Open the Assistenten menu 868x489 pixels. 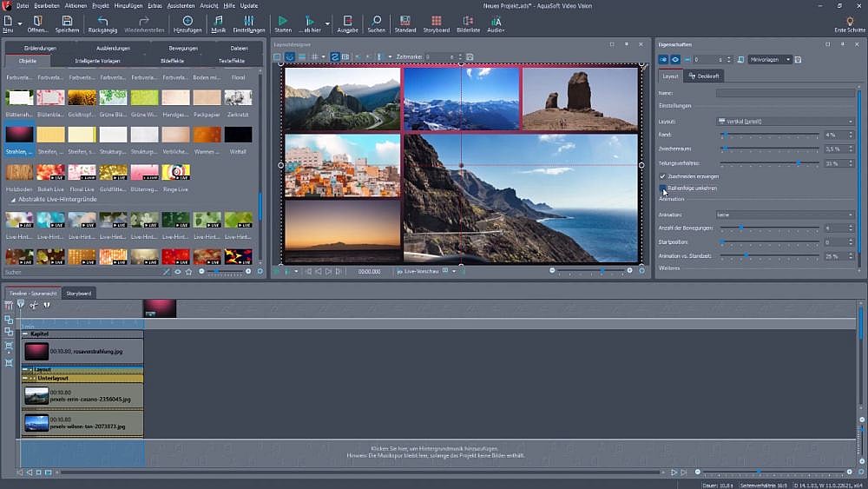click(x=180, y=5)
